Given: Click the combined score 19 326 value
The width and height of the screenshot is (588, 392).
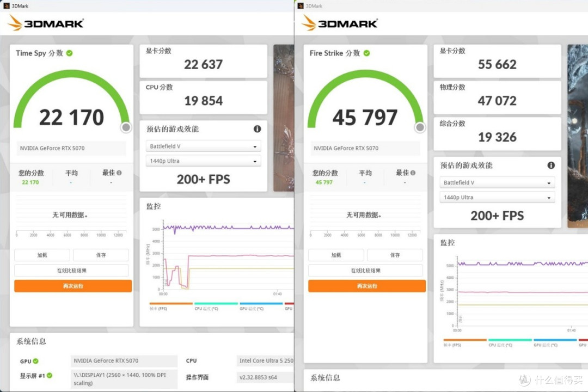Looking at the screenshot, I should point(497,137).
